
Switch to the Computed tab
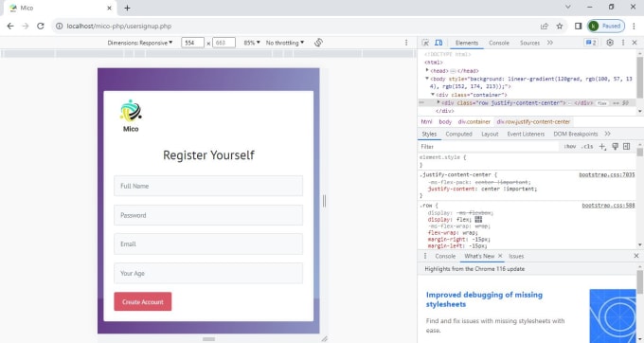point(458,134)
